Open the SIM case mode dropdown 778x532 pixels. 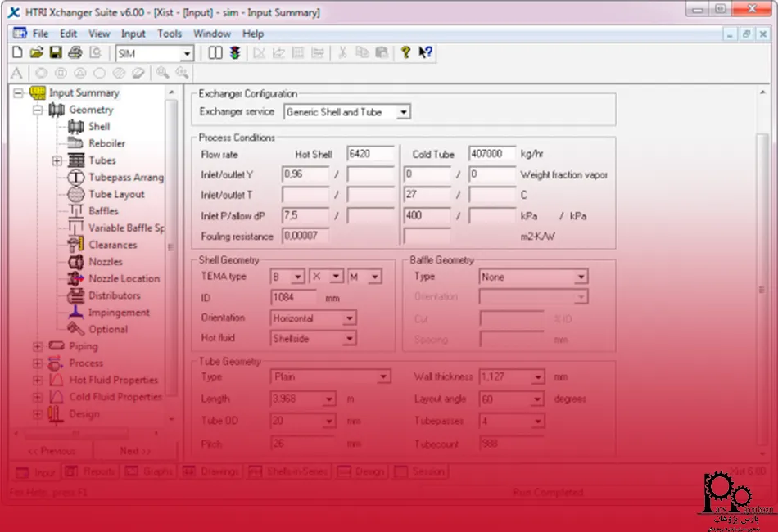point(187,54)
